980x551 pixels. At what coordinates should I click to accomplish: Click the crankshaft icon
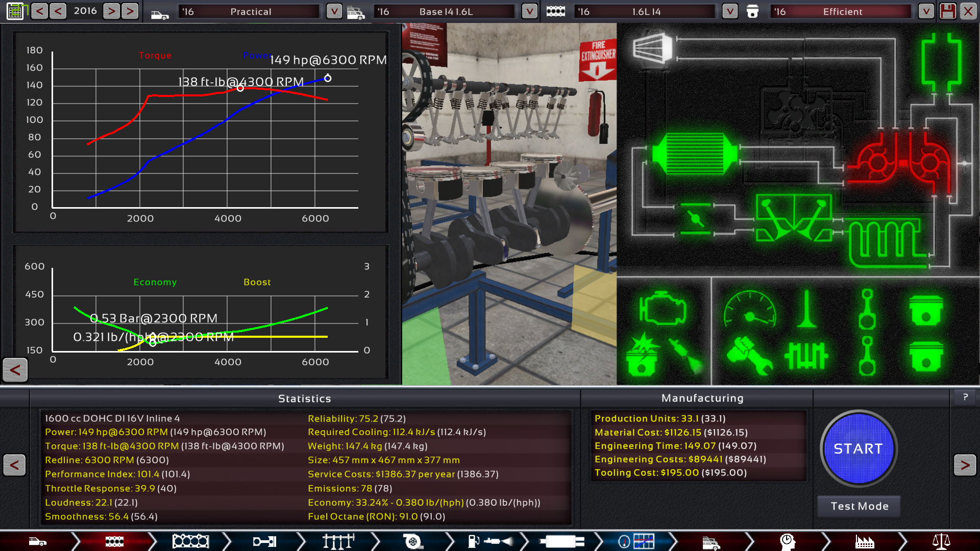click(x=806, y=356)
